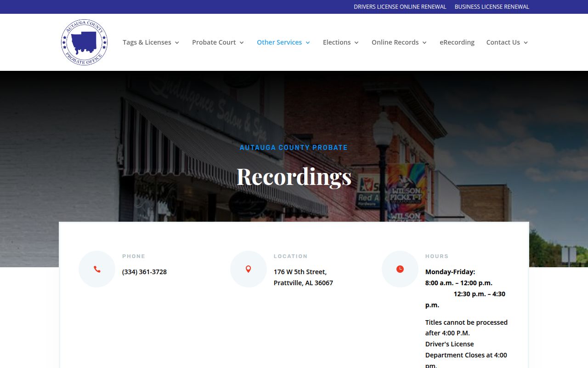
Task: Click the Autauga County Probate Office logo
Action: tap(84, 42)
